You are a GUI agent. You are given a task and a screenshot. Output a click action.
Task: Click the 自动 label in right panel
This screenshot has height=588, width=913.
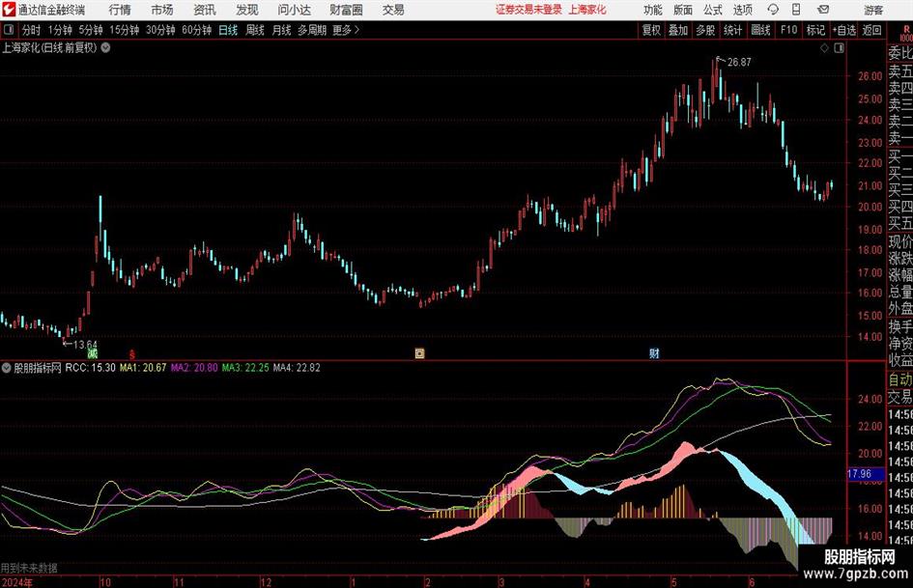click(x=900, y=379)
